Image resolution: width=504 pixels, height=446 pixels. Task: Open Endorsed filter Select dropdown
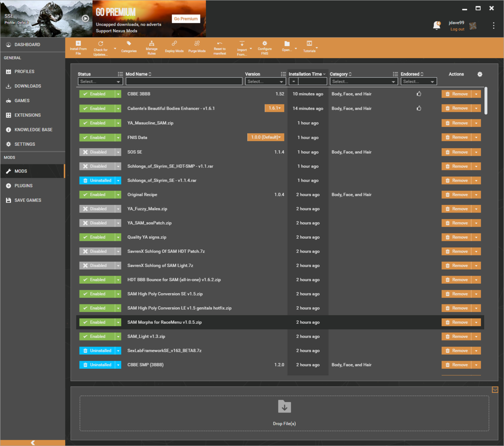[418, 81]
